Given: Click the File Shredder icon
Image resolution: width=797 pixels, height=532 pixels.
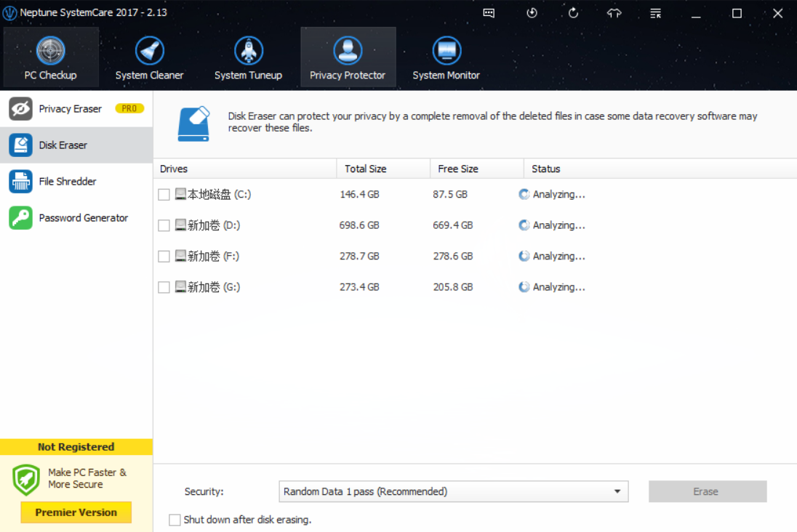Looking at the screenshot, I should (21, 182).
